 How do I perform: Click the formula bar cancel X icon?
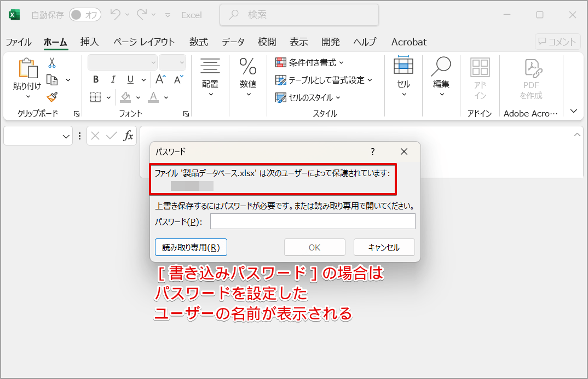[x=95, y=136]
